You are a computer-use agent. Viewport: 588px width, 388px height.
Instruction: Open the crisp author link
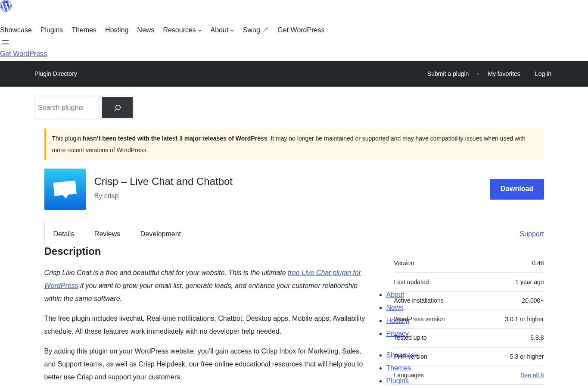(111, 196)
